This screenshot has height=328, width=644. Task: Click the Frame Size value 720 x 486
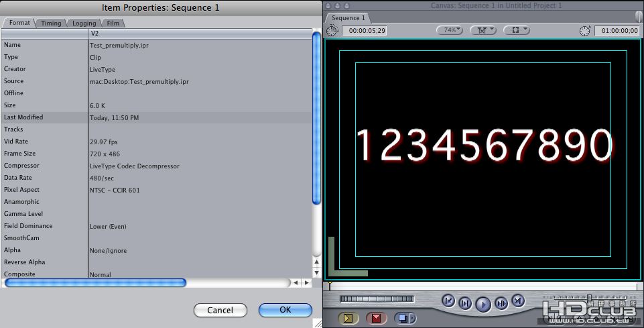105,154
